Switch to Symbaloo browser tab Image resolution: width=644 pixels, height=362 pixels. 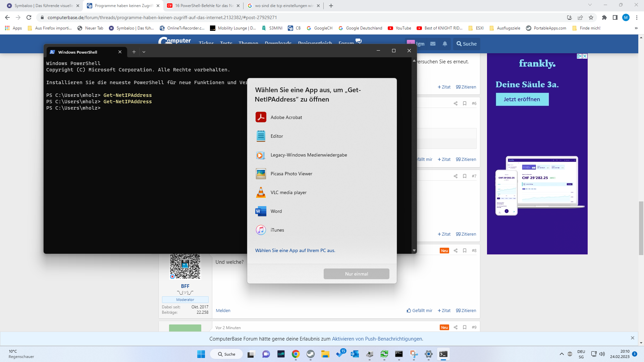pyautogui.click(x=43, y=6)
